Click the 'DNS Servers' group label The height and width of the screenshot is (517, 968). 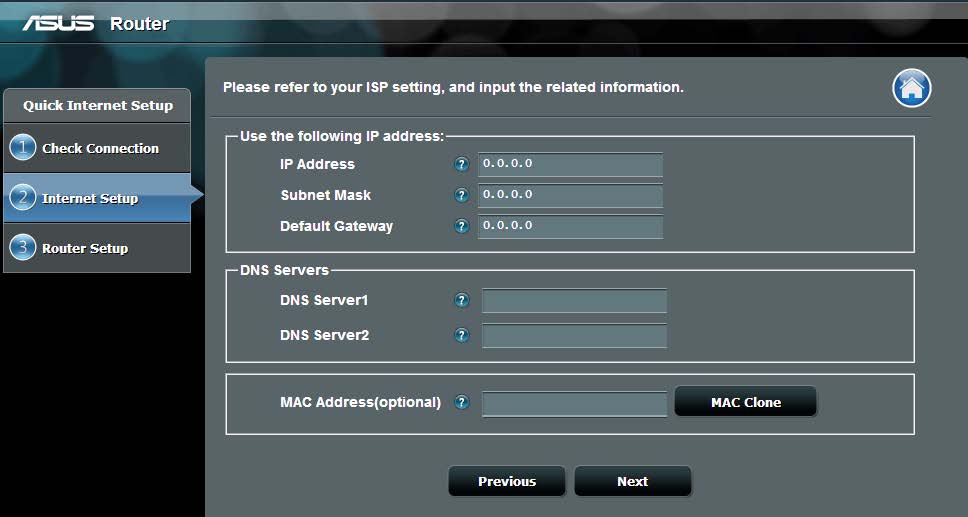click(x=284, y=270)
